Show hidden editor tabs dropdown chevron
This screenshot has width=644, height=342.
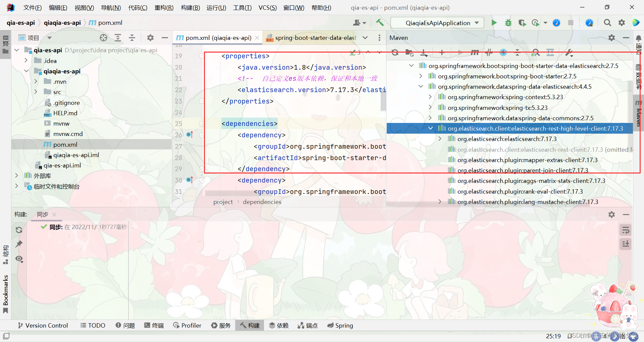365,38
